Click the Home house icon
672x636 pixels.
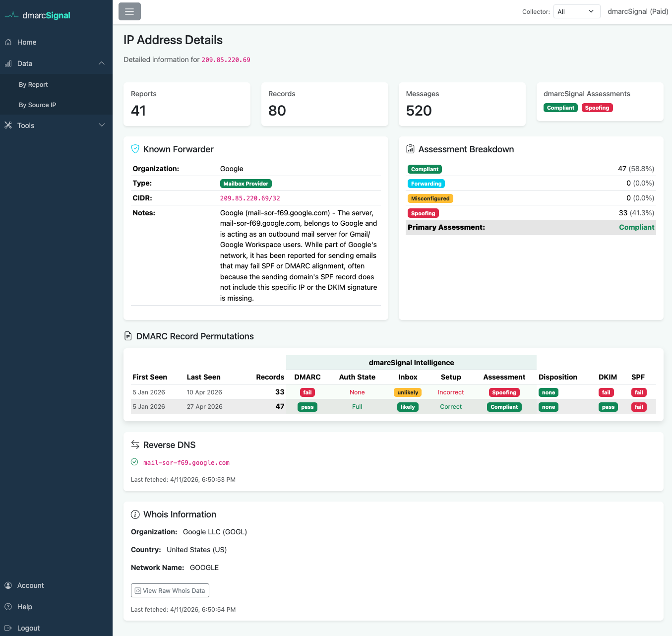click(x=8, y=42)
